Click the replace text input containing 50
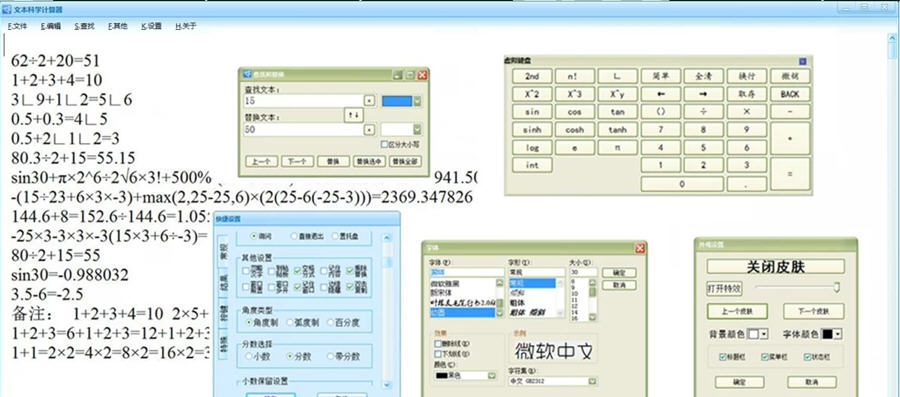This screenshot has height=397, width=900. 303,130
